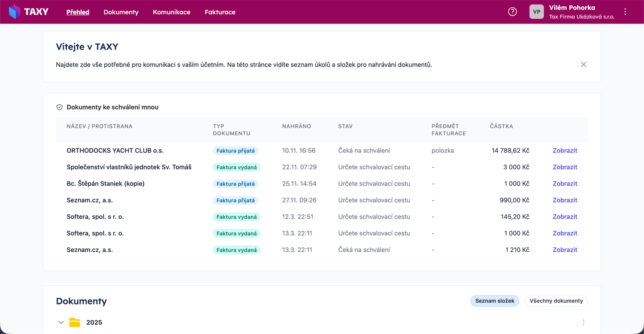This screenshot has height=334, width=644.
Task: Click the TAXY logo icon
Action: click(x=15, y=12)
